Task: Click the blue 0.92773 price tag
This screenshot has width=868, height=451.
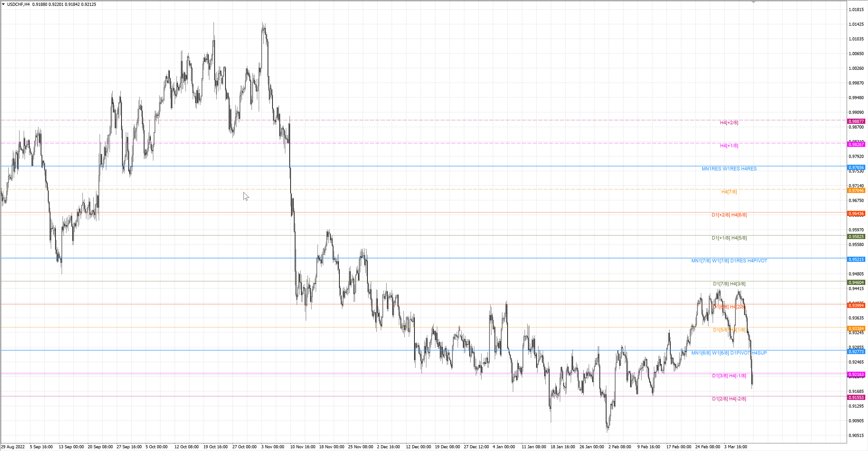Action: (856, 352)
